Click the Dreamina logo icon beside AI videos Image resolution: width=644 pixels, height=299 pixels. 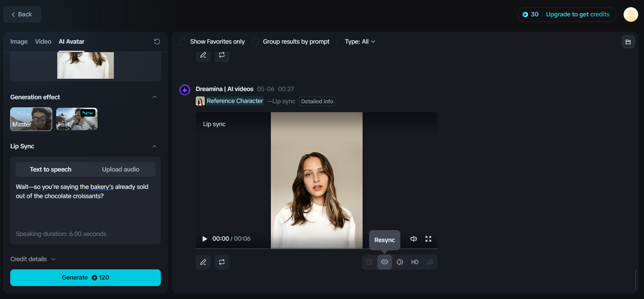point(185,90)
